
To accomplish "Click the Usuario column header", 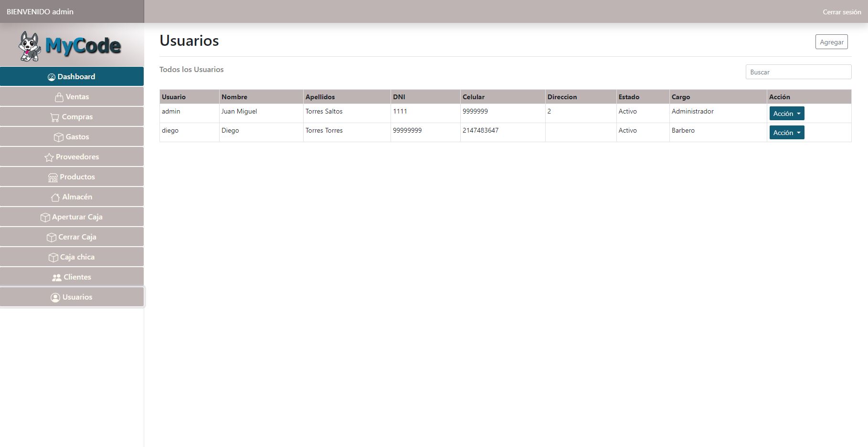I will (174, 97).
